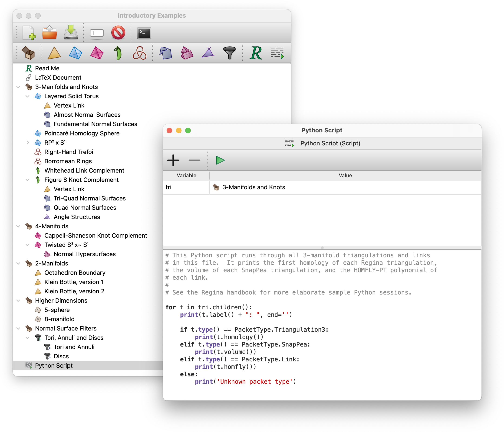Image resolution: width=504 pixels, height=432 pixels.
Task: Collapse the 3-Manifolds and Knots container
Action: coord(18,87)
